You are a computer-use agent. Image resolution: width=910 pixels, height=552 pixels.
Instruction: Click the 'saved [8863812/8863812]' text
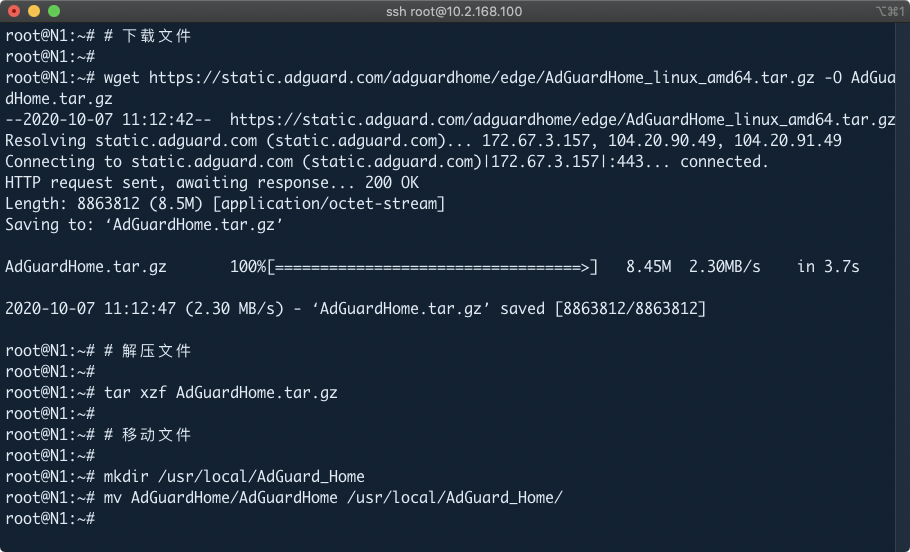[x=602, y=309]
